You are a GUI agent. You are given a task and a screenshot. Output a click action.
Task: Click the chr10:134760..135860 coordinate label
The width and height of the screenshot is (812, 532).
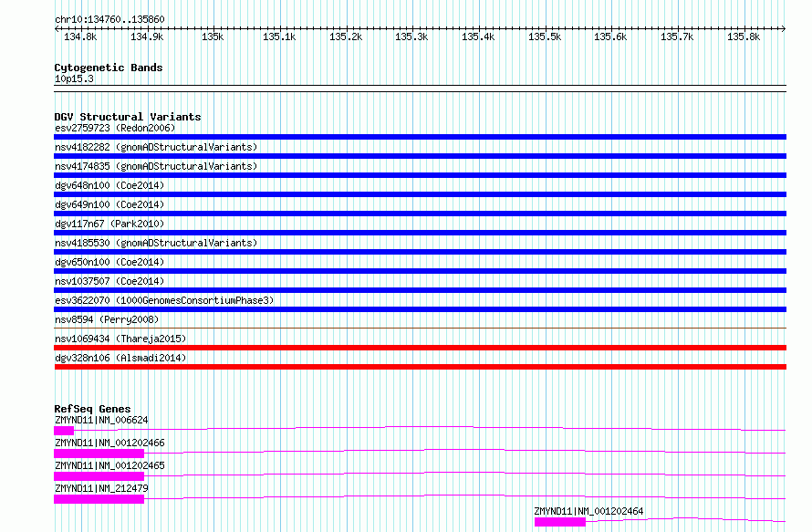109,19
